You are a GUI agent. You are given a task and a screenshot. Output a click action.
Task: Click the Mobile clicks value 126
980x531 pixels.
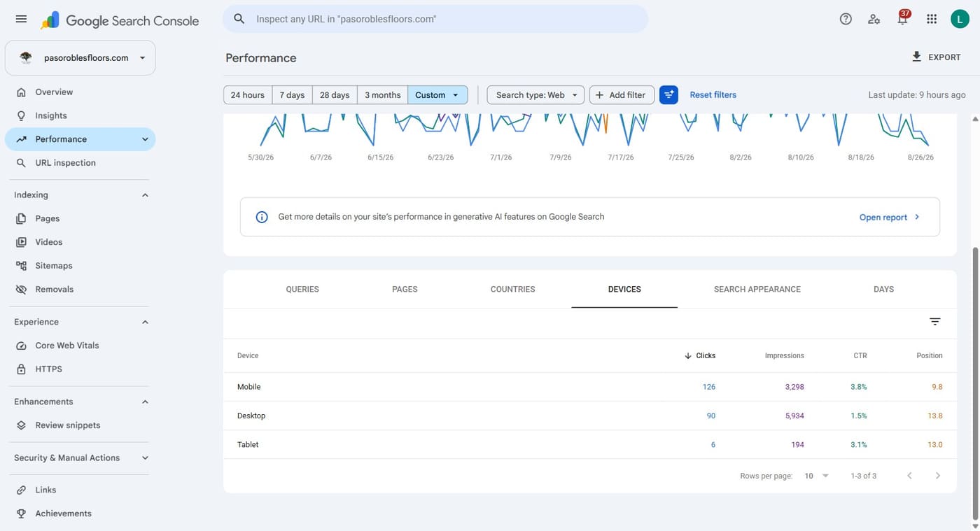(708, 387)
